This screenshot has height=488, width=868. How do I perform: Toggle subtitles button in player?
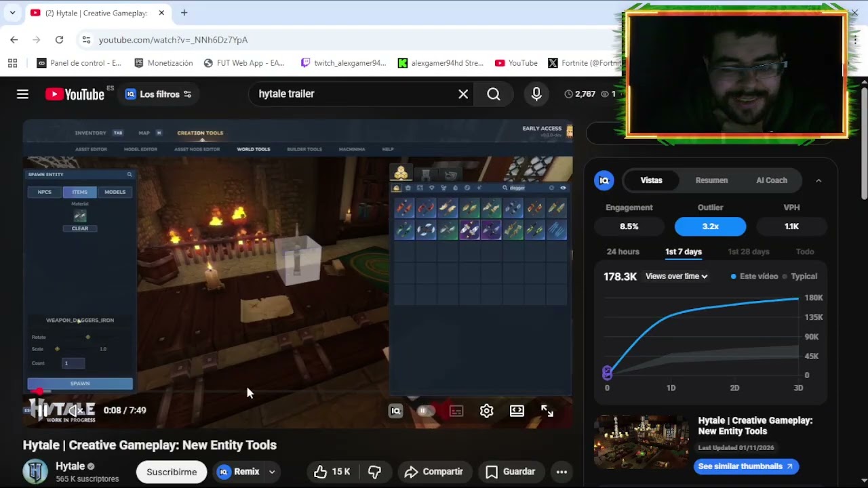click(456, 411)
